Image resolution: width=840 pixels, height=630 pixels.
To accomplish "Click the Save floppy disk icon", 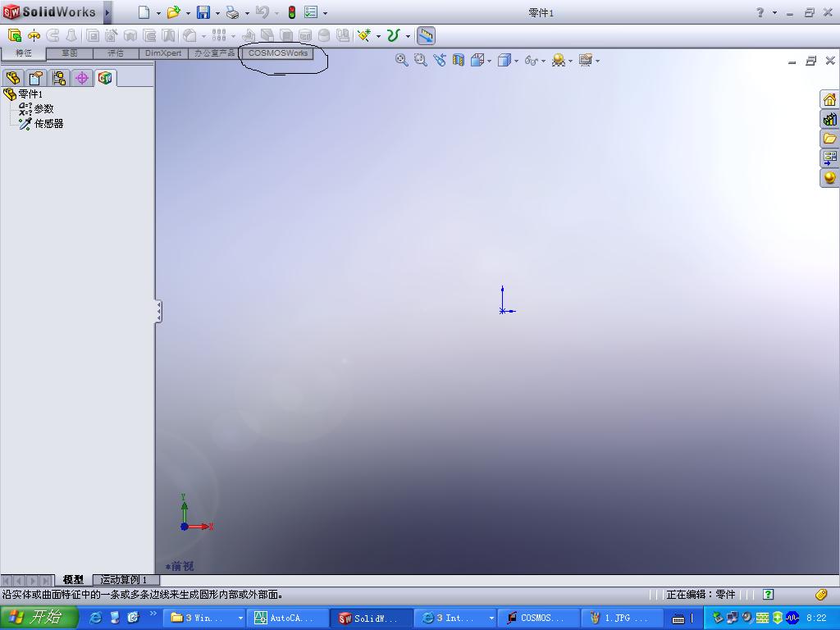I will tap(203, 12).
